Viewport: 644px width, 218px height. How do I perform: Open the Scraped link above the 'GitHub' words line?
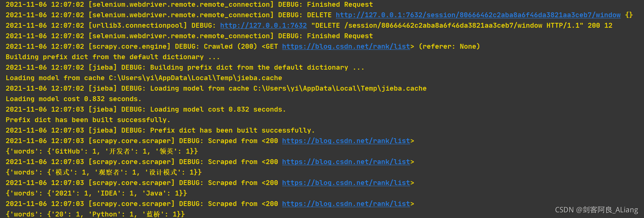(346, 141)
